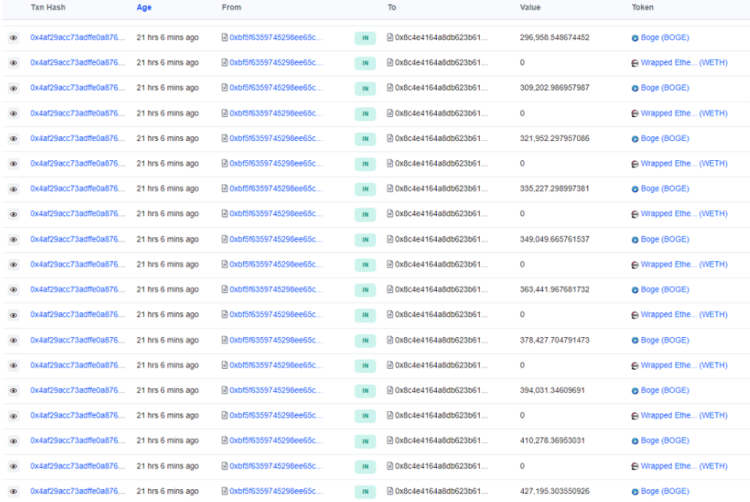The image size is (750, 502).
Task: Open the Boge (BOGE) token link in the 296,958.548674452 row
Action: 665,37
